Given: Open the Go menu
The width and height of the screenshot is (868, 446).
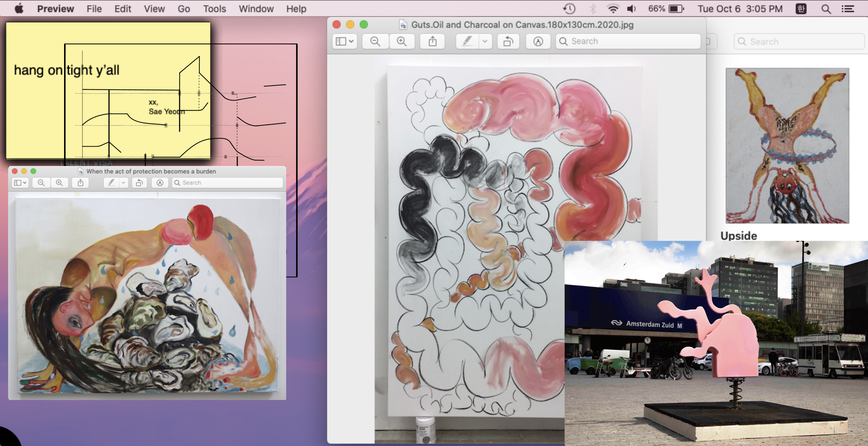Looking at the screenshot, I should click(x=184, y=8).
